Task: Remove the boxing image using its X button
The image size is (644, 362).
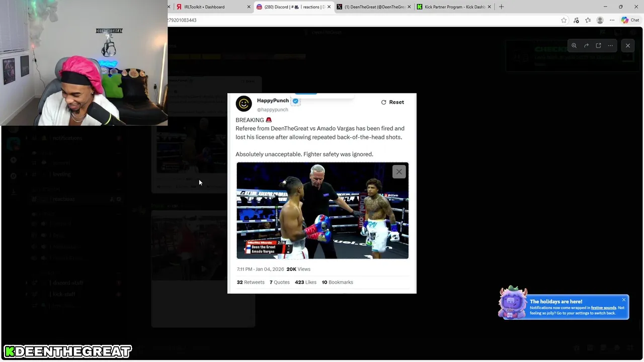Action: (399, 172)
